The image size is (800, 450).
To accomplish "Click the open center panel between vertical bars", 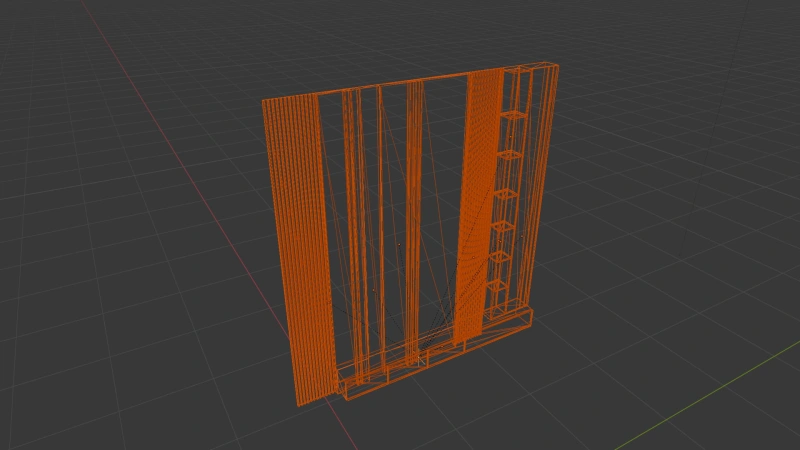I will 440,200.
